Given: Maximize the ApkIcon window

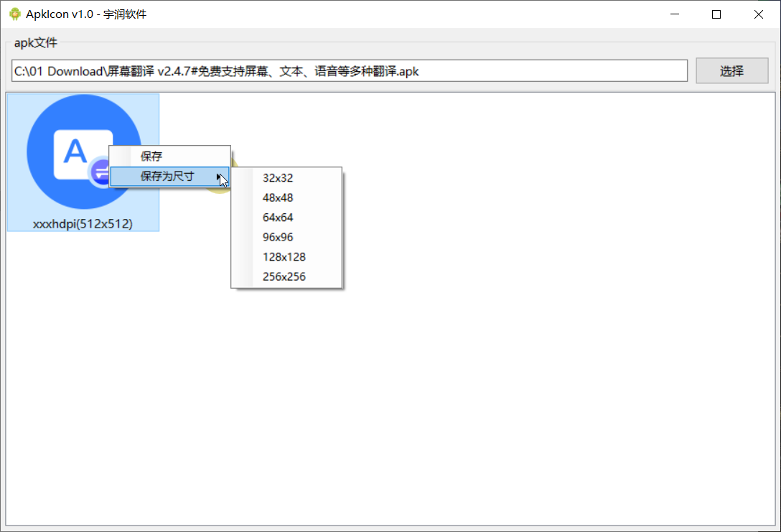Looking at the screenshot, I should tap(716, 14).
